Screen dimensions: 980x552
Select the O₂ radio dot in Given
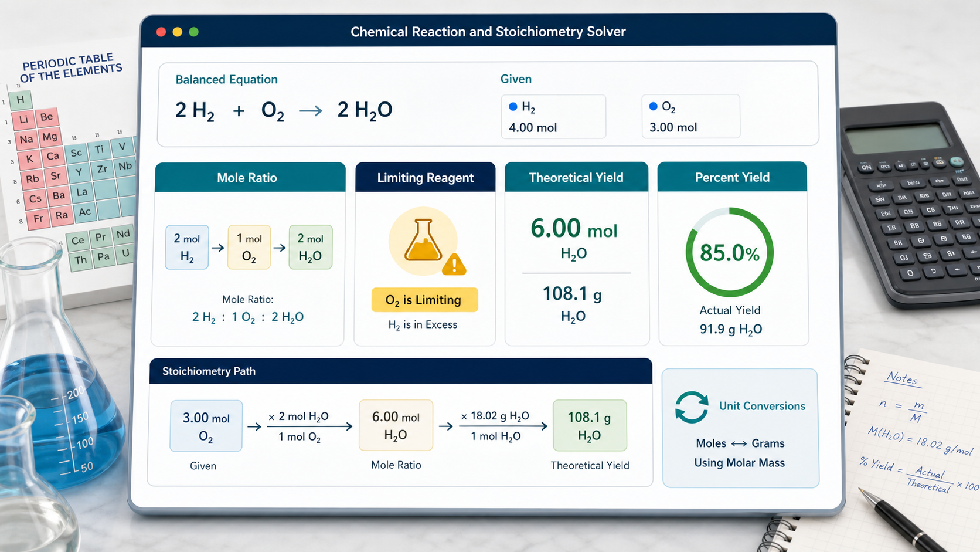click(x=654, y=106)
